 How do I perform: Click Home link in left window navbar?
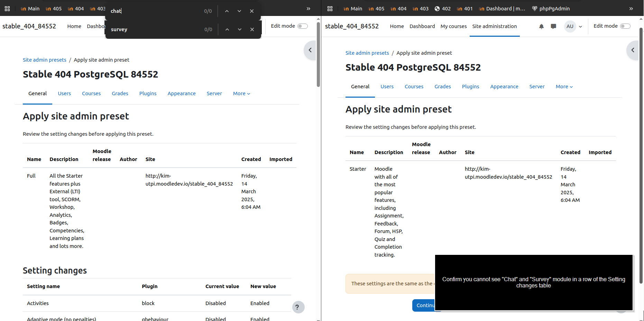click(x=74, y=26)
